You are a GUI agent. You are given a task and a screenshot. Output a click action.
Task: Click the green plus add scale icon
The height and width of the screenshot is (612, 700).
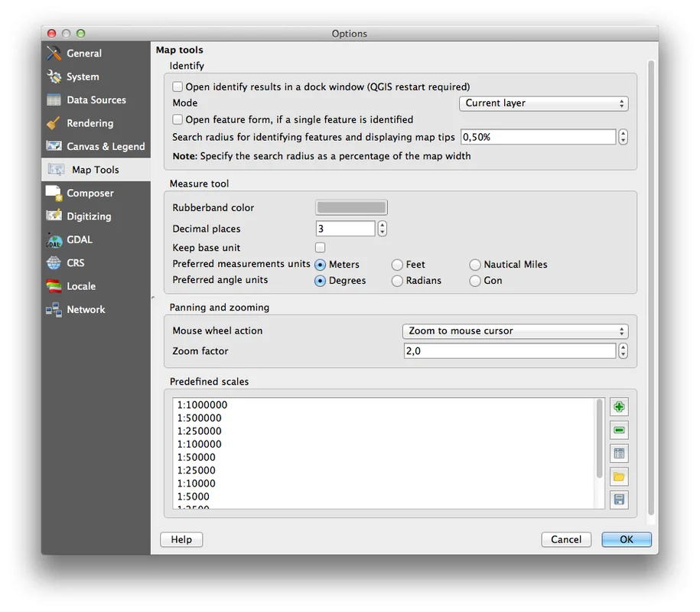coord(619,407)
